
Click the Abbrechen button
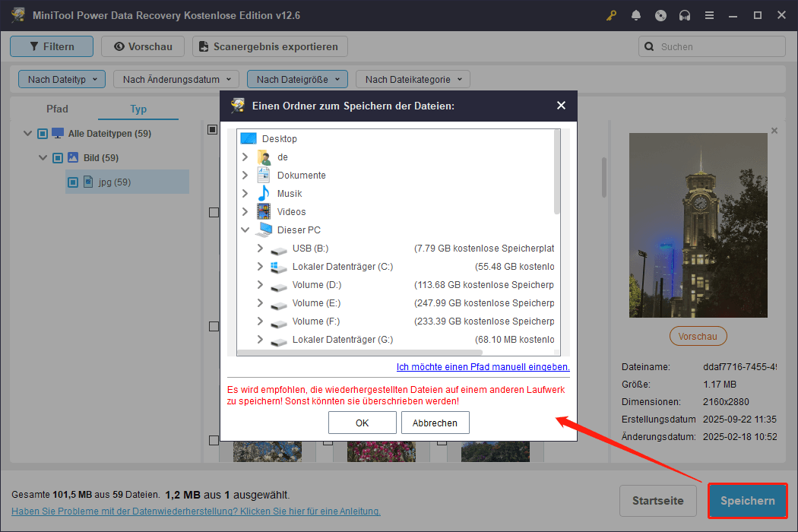click(435, 423)
